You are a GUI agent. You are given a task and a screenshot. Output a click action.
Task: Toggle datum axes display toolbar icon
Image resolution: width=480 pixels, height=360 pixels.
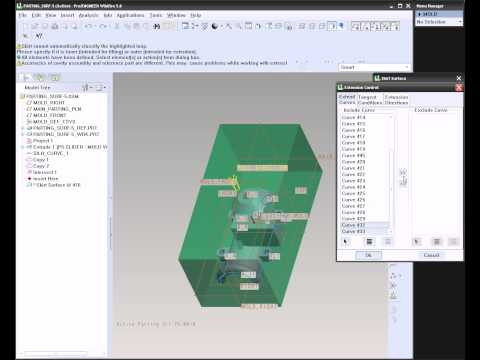[x=366, y=27]
